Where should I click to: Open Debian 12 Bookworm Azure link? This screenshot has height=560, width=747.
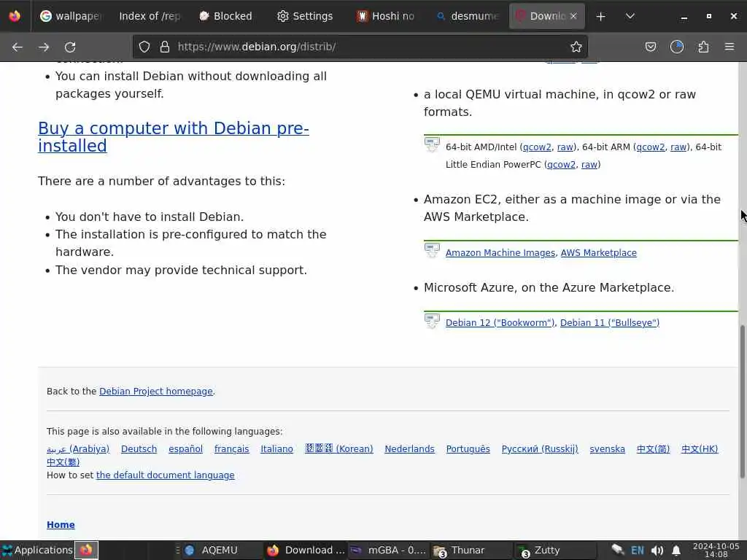click(500, 323)
